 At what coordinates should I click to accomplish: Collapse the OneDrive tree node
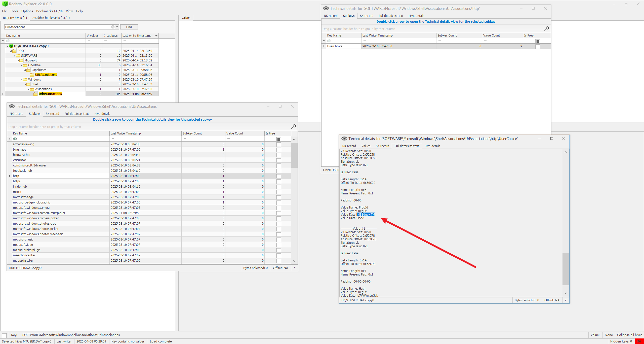point(21,65)
